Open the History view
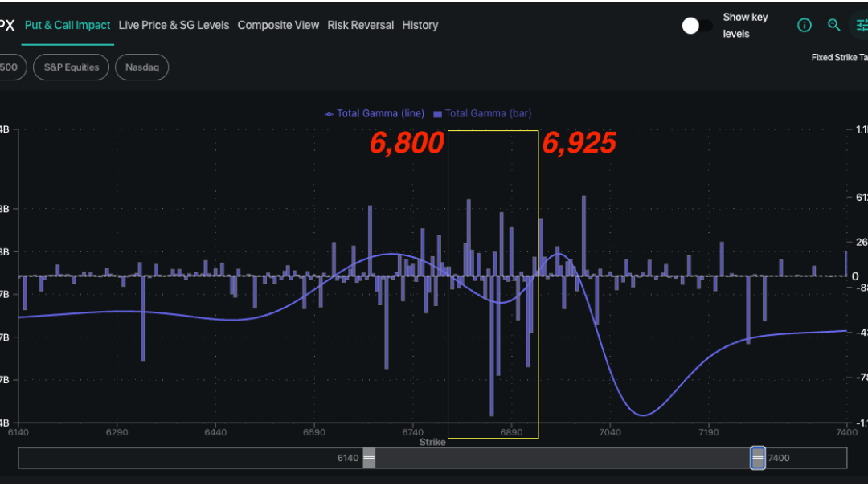This screenshot has height=486, width=868. (420, 25)
